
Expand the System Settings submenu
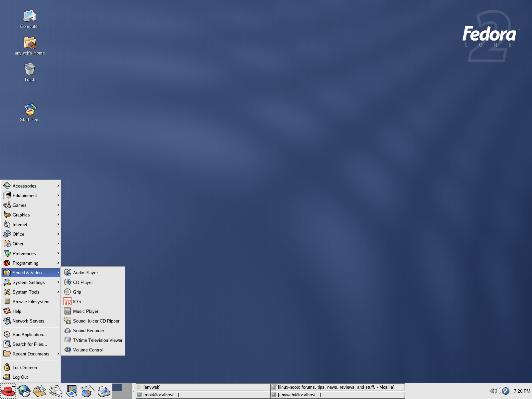(x=31, y=282)
